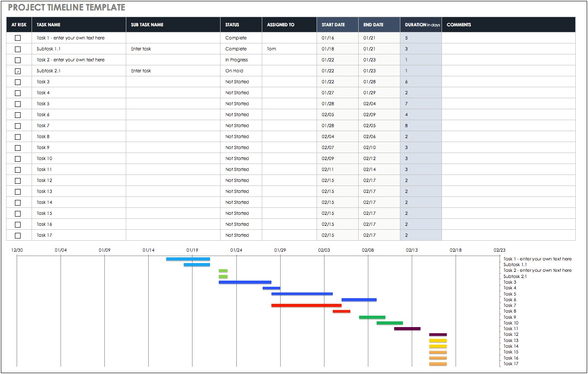Screen dimensions: 588x374
Task: Enable At Risk checkbox for Task 5
Action: pyautogui.click(x=18, y=104)
